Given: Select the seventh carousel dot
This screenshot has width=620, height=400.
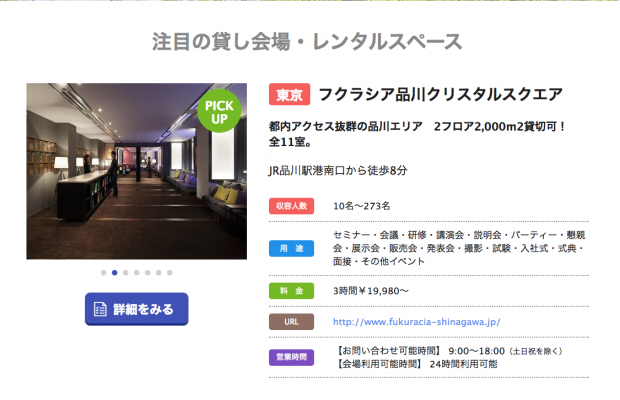Looking at the screenshot, I should [170, 273].
